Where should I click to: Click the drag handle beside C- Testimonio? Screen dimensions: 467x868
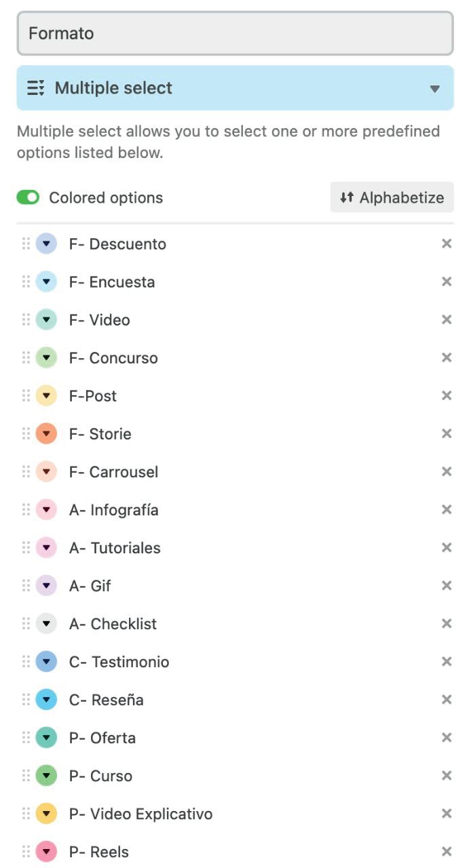[x=26, y=662]
